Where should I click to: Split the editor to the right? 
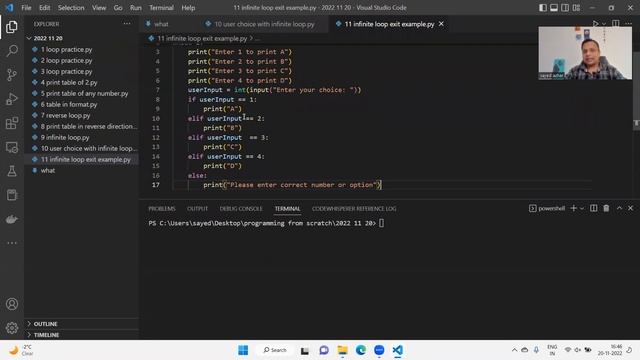[x=616, y=24]
